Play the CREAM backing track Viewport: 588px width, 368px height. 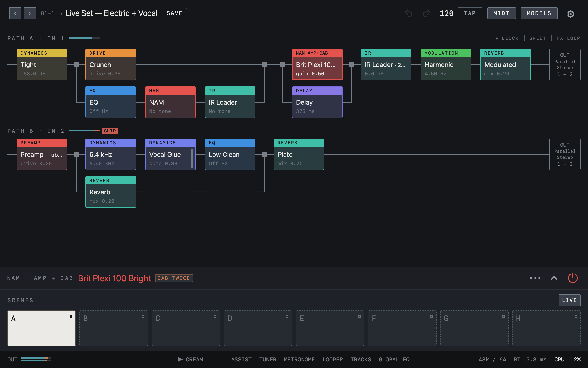point(191,359)
